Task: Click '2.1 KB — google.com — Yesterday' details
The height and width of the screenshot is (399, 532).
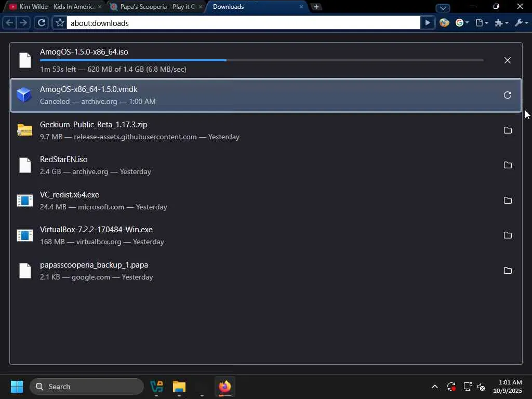Action: [96, 277]
